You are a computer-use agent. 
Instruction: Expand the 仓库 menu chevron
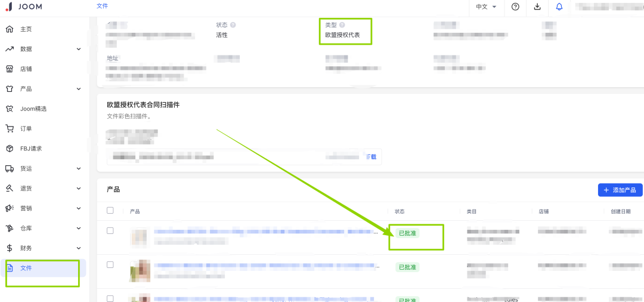pos(79,228)
